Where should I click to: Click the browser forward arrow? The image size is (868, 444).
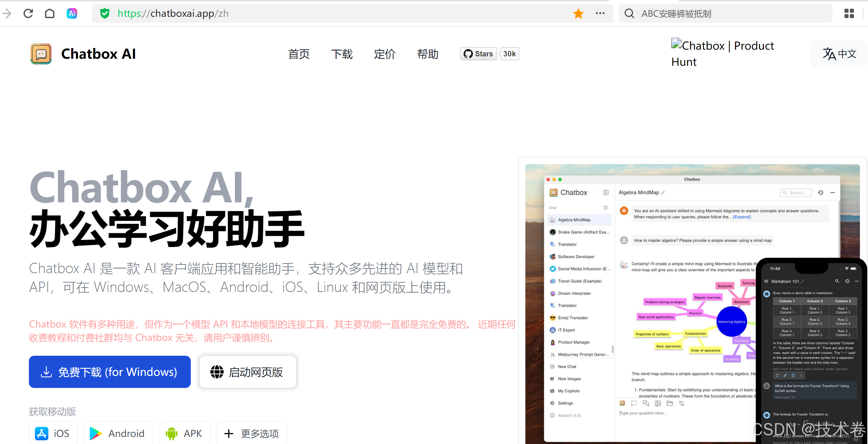(7, 13)
